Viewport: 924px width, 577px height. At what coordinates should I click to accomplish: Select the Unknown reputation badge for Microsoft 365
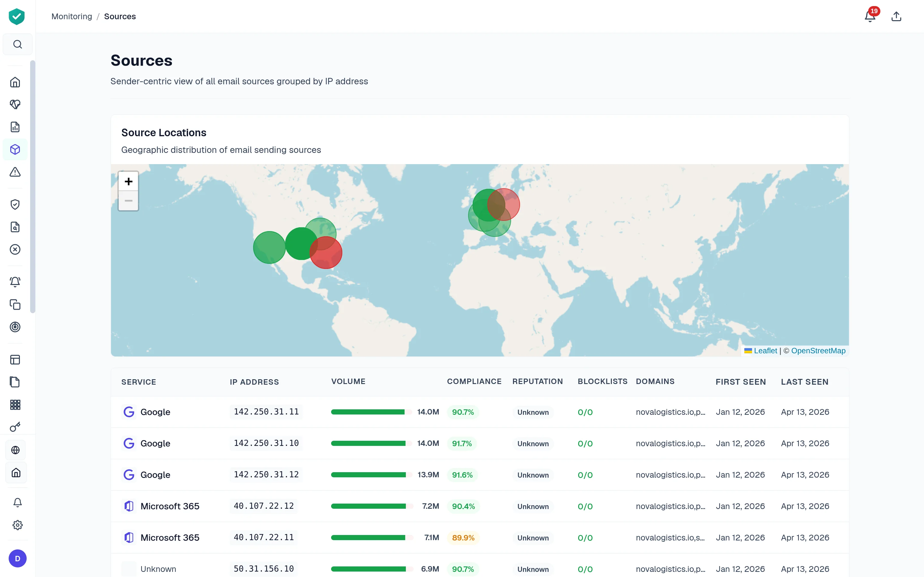(x=533, y=506)
